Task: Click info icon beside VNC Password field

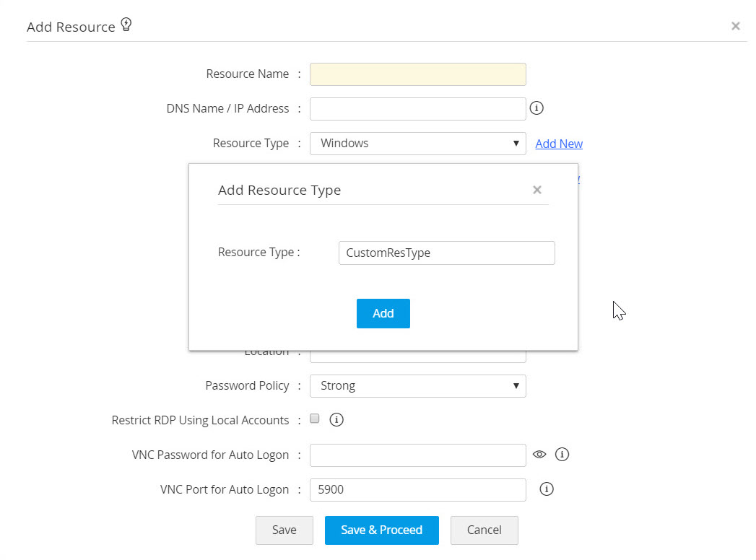Action: [x=563, y=455]
